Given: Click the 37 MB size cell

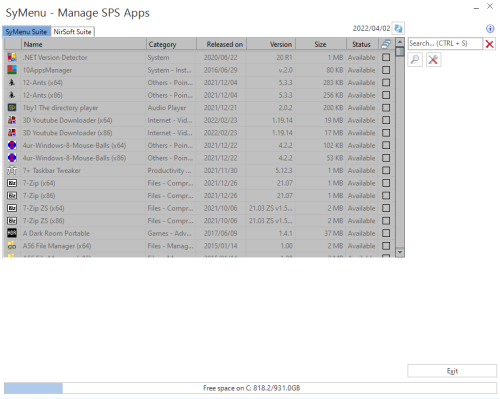Looking at the screenshot, I should pos(334,233).
